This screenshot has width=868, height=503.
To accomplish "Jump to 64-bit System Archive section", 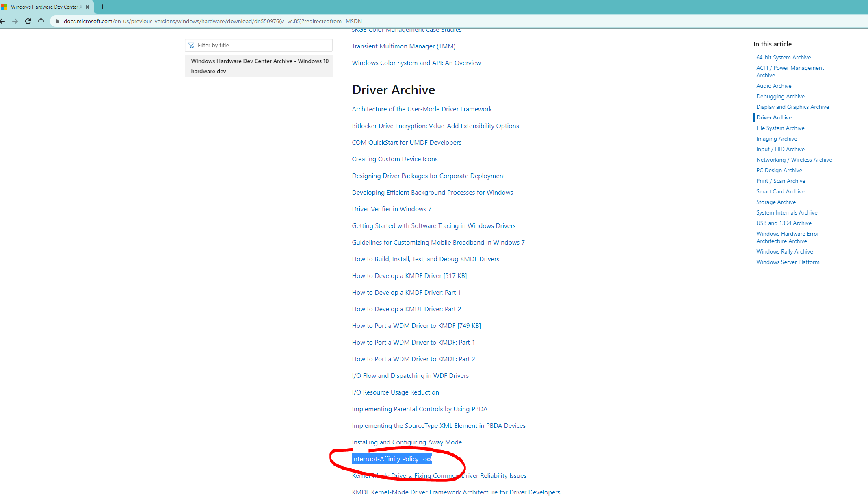I will tap(784, 58).
